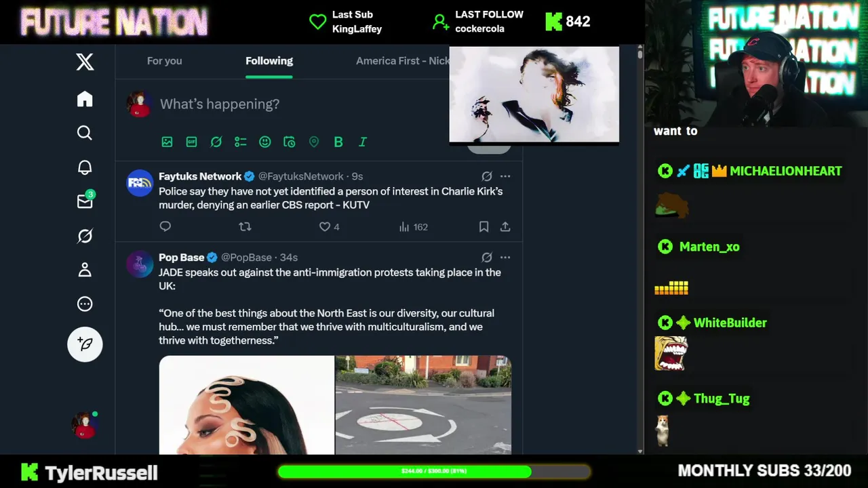Open roundabout photo in Pop Base post
This screenshot has height=488, width=868.
[x=423, y=405]
